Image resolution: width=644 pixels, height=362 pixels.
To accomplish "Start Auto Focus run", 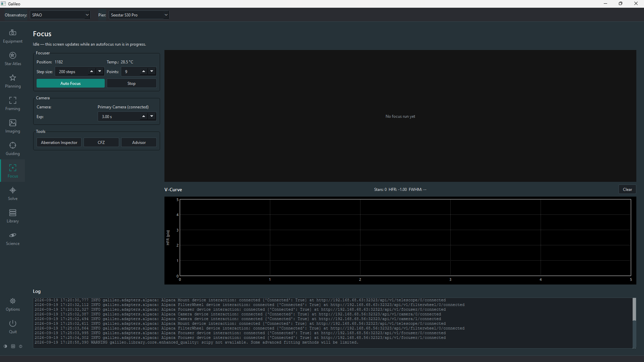I will (70, 83).
